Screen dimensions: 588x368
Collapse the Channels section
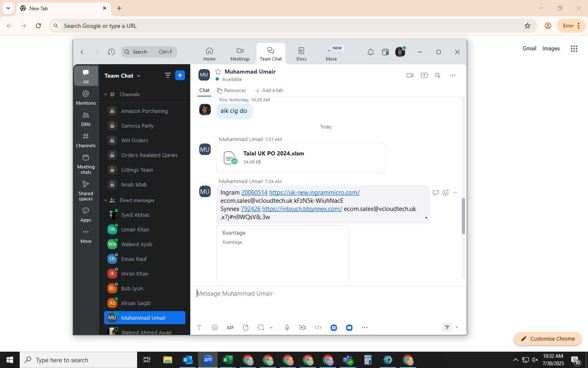106,94
